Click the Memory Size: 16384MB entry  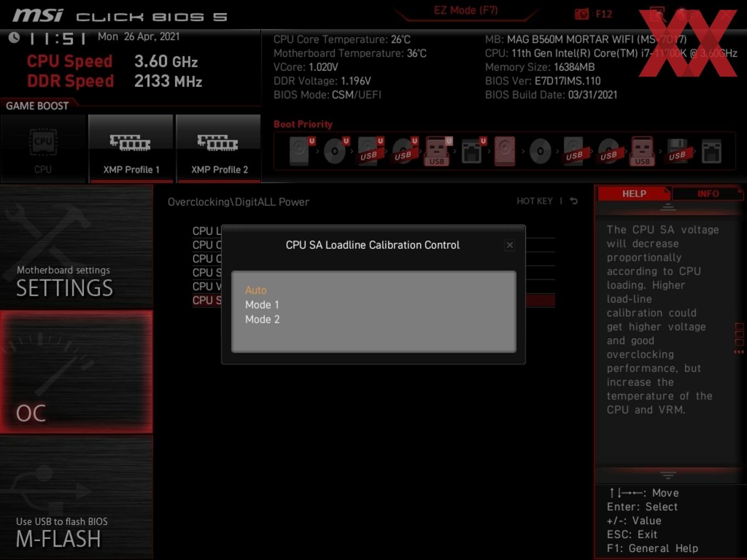click(x=540, y=67)
